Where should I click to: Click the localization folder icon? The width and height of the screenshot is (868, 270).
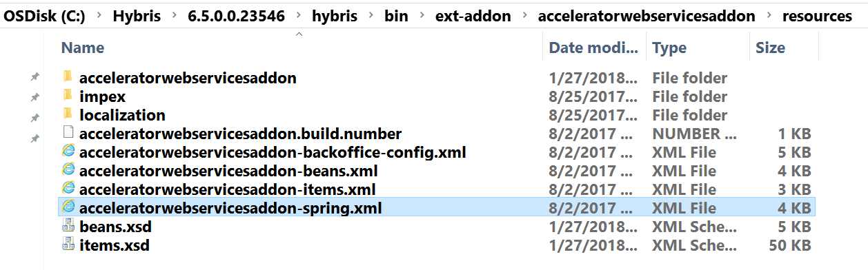coord(67,114)
